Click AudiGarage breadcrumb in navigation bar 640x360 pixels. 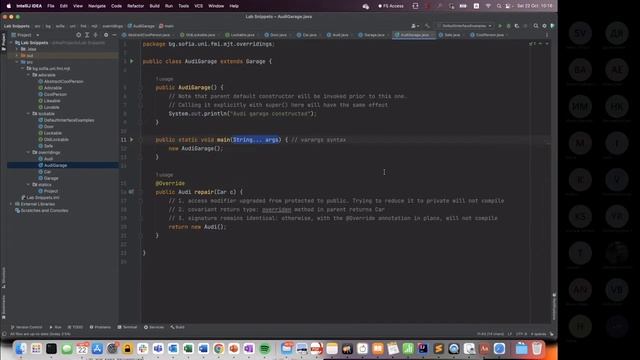click(x=141, y=26)
